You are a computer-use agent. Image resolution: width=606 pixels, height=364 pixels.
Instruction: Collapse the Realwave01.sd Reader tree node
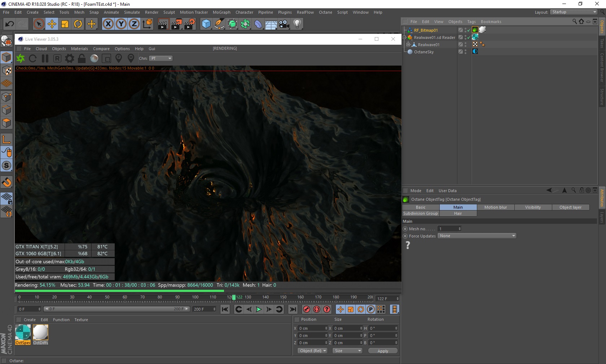(404, 37)
